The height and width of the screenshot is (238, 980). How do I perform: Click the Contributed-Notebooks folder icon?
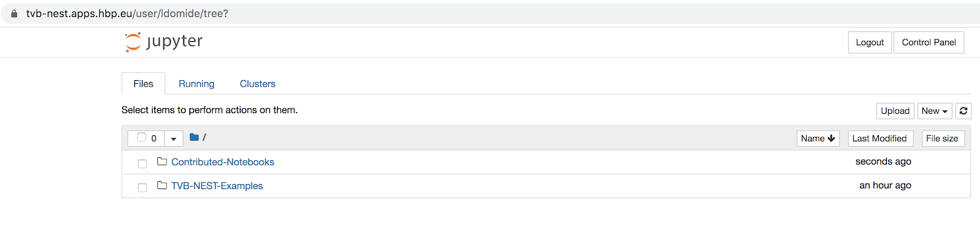tap(162, 162)
